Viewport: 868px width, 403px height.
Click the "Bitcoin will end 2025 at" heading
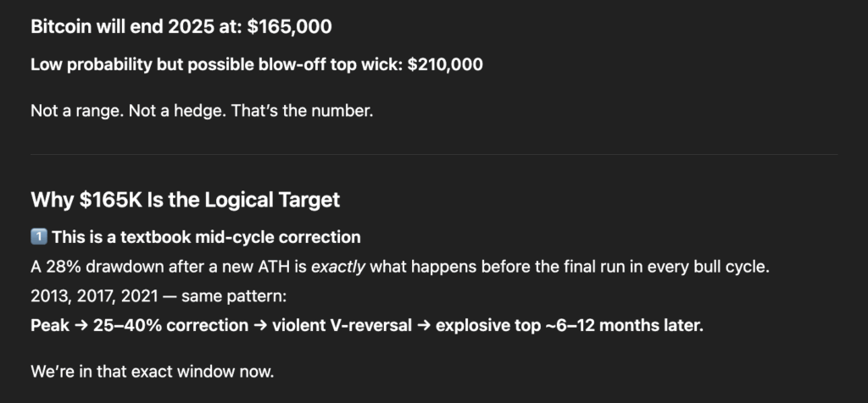click(136, 27)
